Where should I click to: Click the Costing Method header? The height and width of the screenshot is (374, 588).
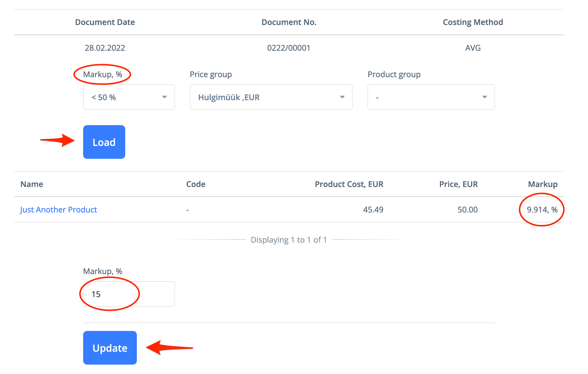click(x=473, y=22)
